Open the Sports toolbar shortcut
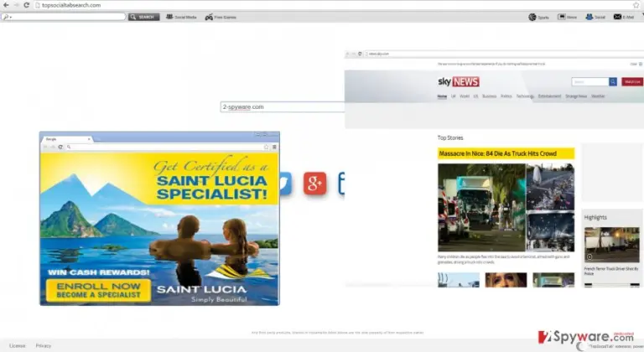This screenshot has width=644, height=352. tap(538, 17)
